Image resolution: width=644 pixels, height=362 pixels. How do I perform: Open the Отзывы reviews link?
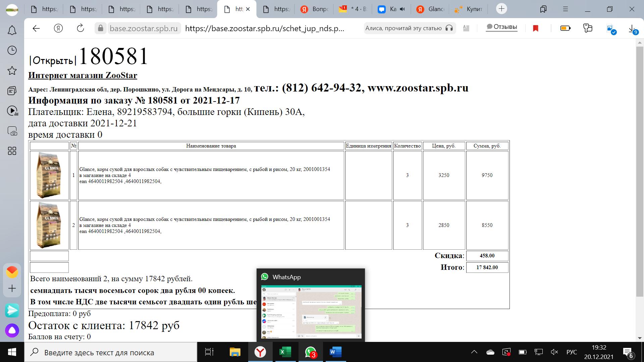coord(502,27)
